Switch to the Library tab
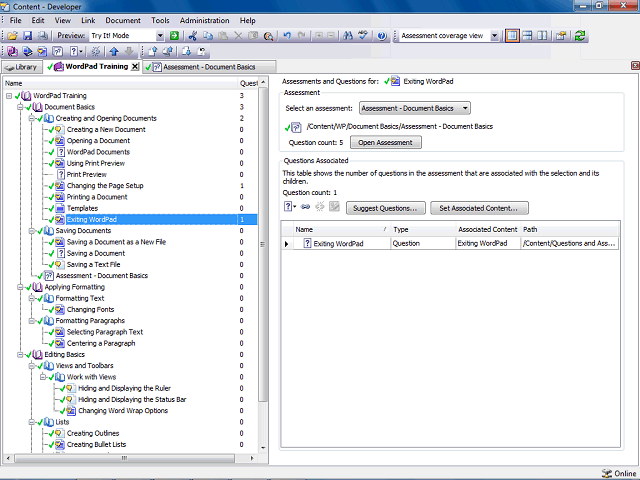This screenshot has width=640, height=480. (x=22, y=67)
